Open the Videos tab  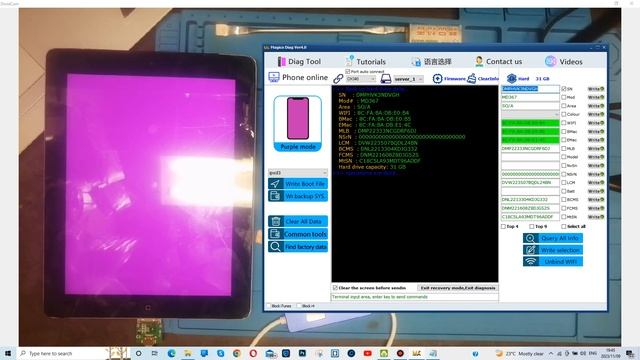(x=564, y=62)
